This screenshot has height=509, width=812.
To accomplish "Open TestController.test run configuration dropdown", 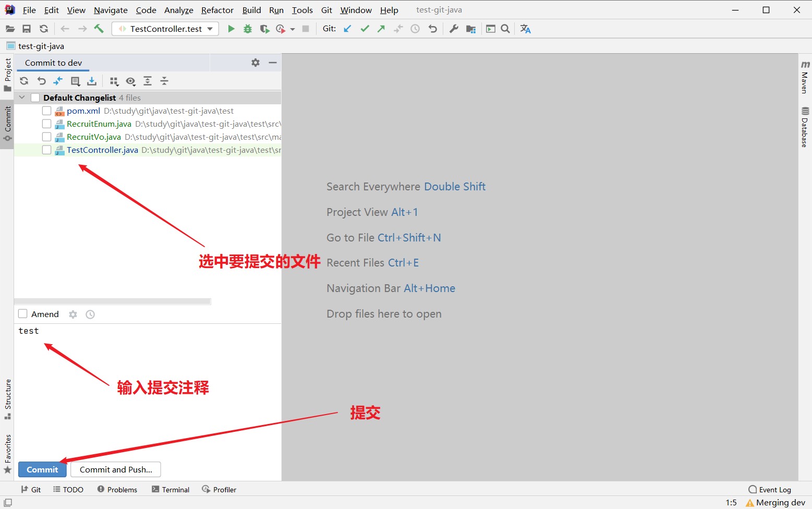I will pos(165,29).
